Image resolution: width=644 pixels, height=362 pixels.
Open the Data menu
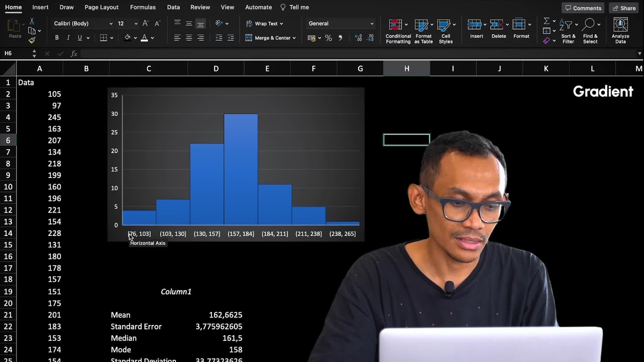pyautogui.click(x=173, y=7)
